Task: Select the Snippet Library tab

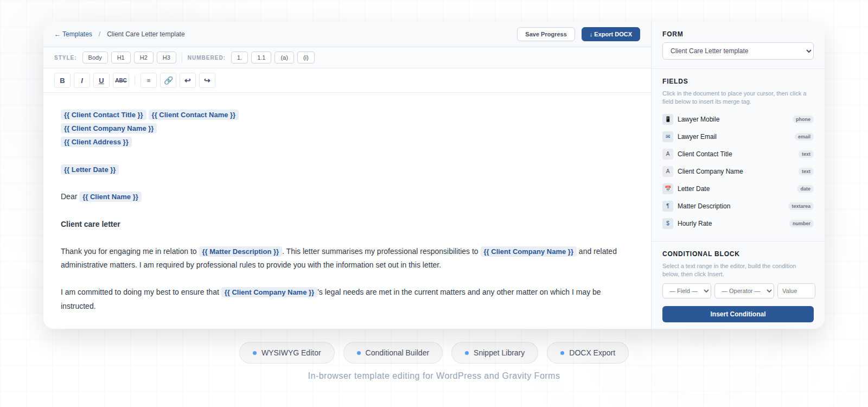Action: [x=495, y=353]
